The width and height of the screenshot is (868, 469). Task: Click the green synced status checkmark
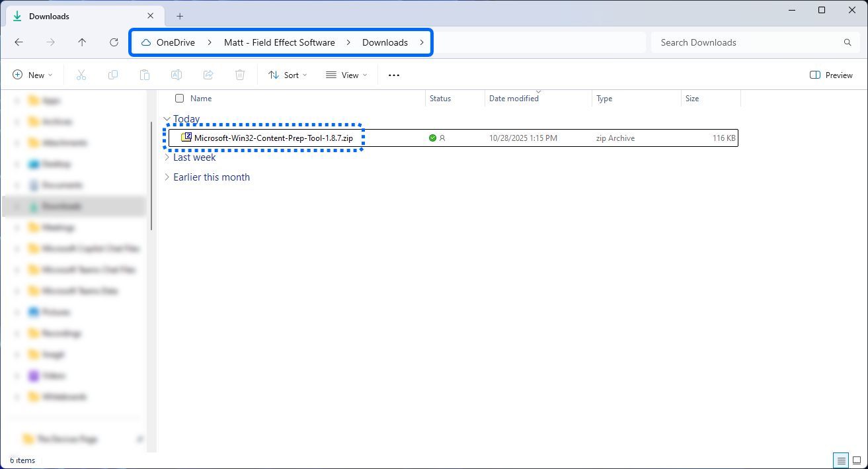(432, 138)
